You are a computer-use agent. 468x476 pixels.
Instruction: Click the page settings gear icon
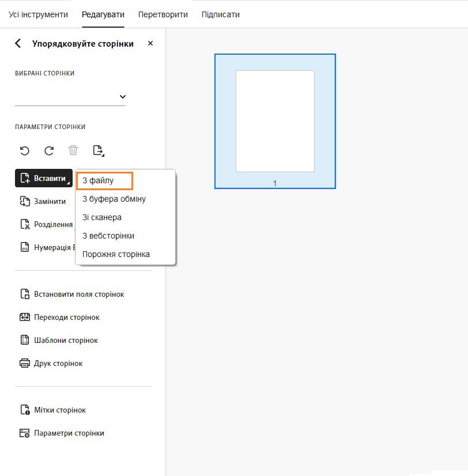[x=25, y=433]
